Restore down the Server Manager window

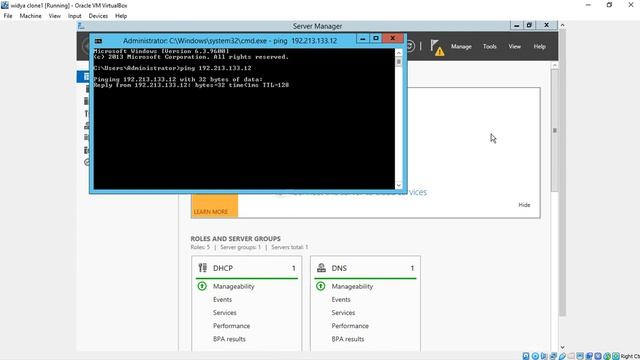tap(529, 25)
